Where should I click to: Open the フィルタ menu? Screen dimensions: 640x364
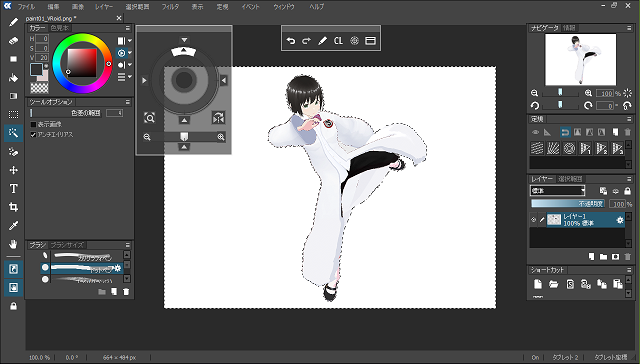(x=170, y=7)
